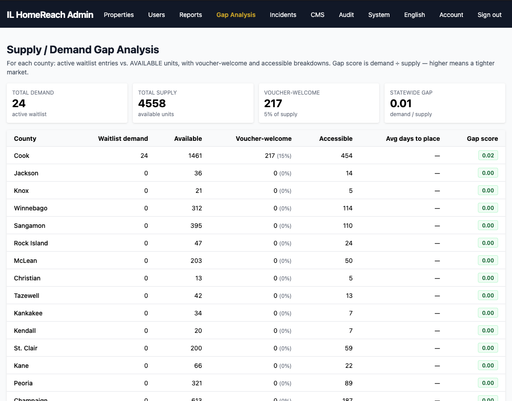Select the Cook county row name
This screenshot has height=401, width=512.
[22, 156]
